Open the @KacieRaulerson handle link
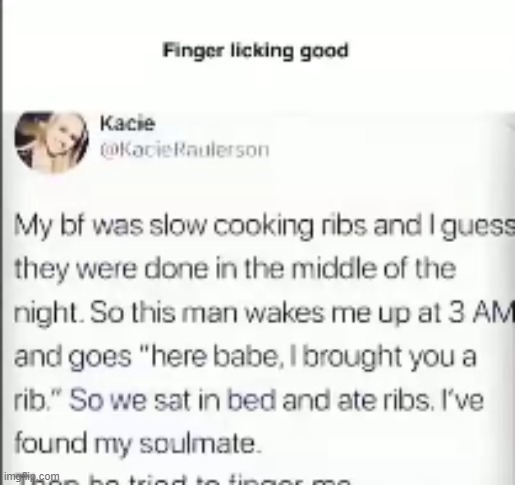This screenshot has width=515, height=485. tap(185, 150)
